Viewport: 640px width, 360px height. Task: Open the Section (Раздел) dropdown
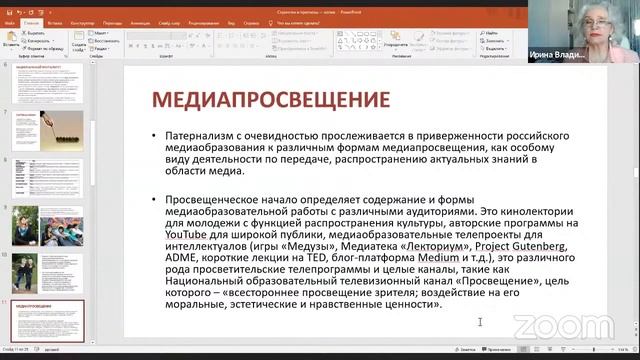99,49
